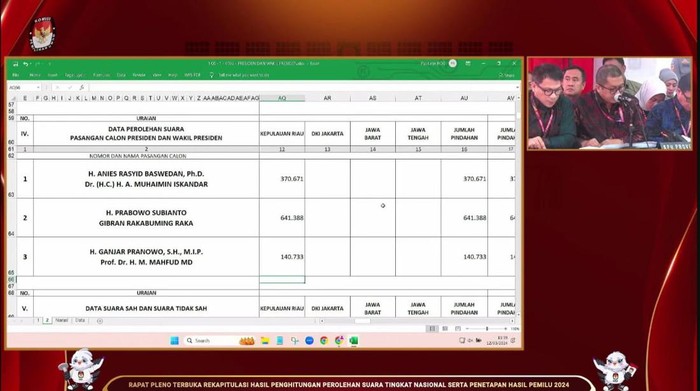700x391 pixels.
Task: Click the Name Box cell reference field
Action: [21, 87]
